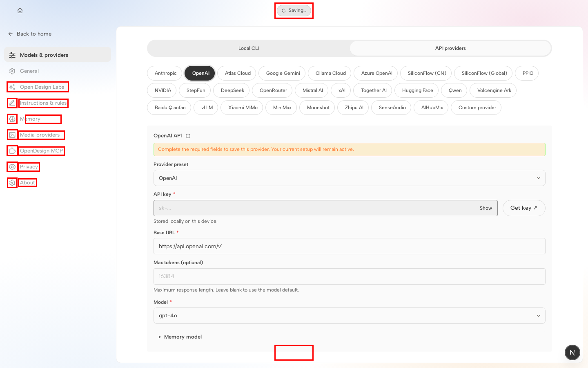Open the Model dropdown showing gpt-4o
The height and width of the screenshot is (368, 588).
coord(350,316)
